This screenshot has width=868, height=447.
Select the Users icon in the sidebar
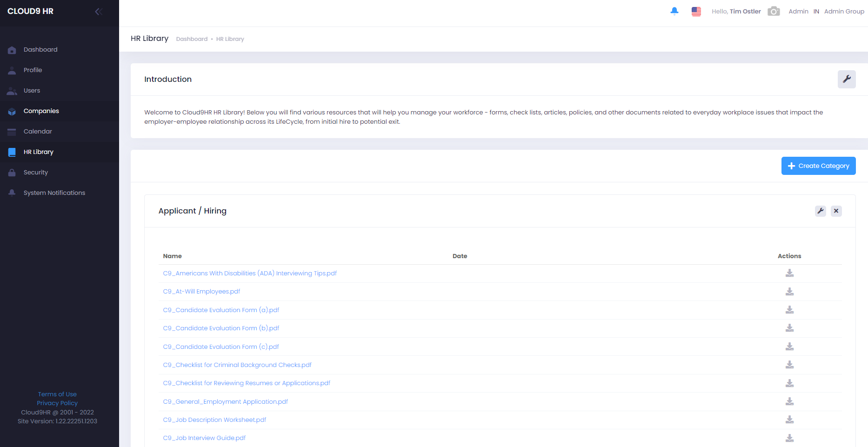12,90
